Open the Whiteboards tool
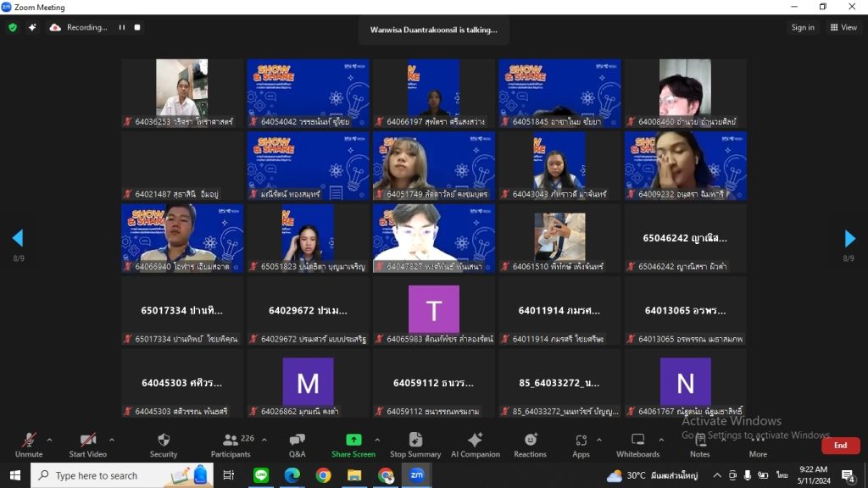This screenshot has width=868, height=488. click(637, 446)
